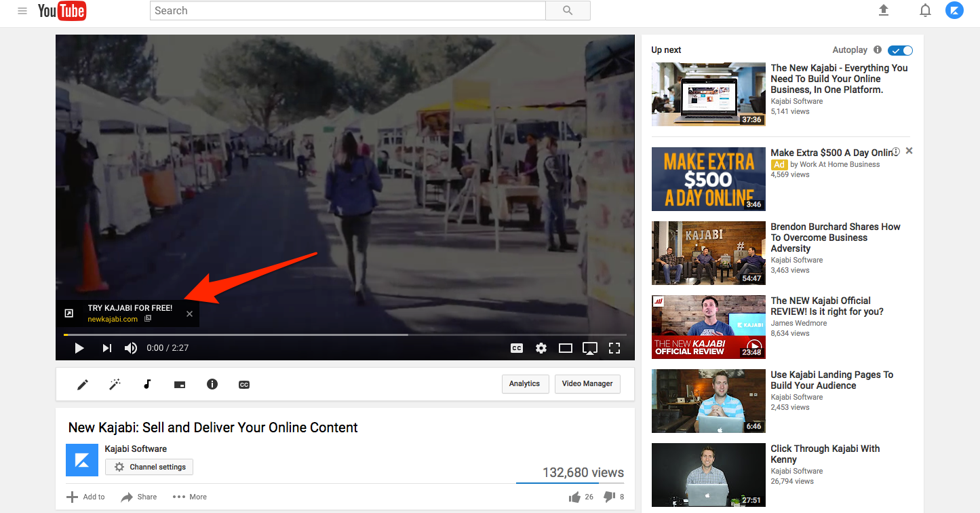Open Make Extra $500 A Day ad thumbnail

tap(709, 179)
